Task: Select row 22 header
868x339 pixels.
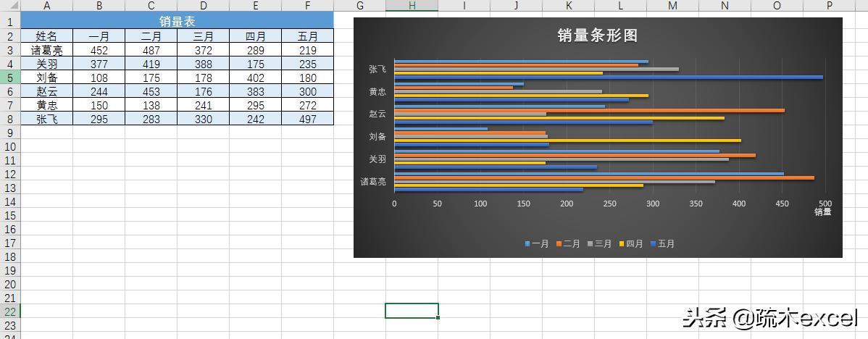Action: (x=10, y=311)
